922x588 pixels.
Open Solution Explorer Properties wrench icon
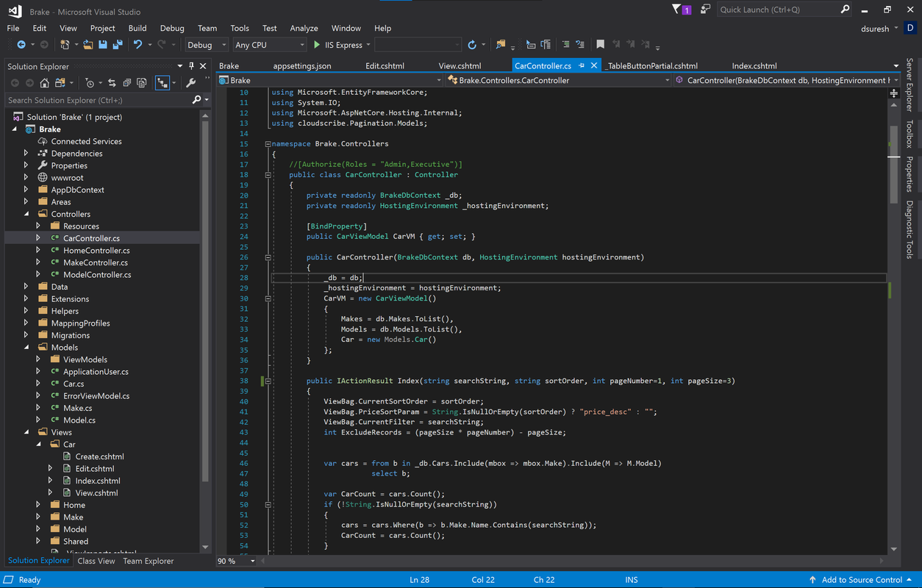tap(191, 83)
